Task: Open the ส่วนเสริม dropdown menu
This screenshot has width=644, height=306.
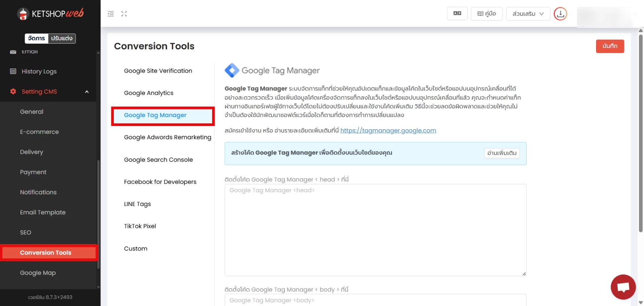Action: 528,14
